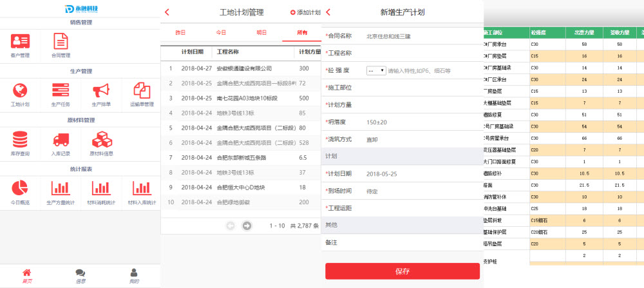The image size is (644, 288).
Task: Switch to the 昨日 tab
Action: [180, 32]
